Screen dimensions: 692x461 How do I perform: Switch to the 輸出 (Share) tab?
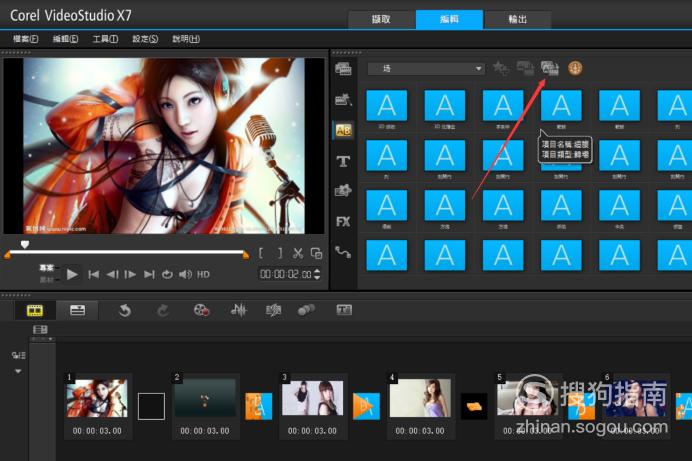[518, 19]
